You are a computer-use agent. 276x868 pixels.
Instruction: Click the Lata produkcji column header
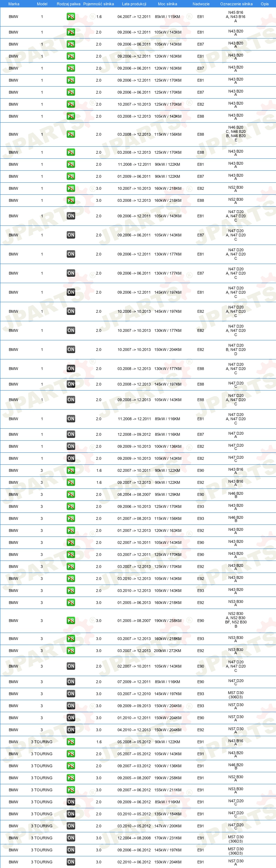pyautogui.click(x=134, y=4)
